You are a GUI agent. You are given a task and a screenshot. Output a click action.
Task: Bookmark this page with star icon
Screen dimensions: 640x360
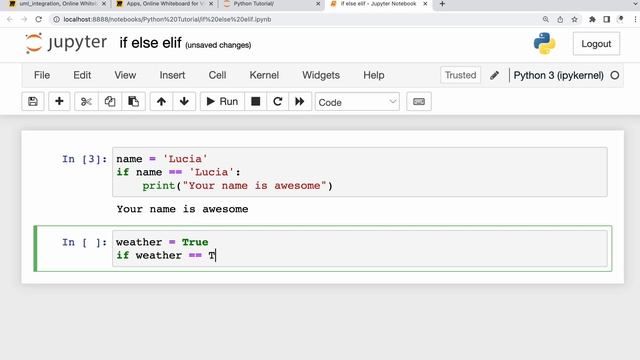[x=574, y=19]
